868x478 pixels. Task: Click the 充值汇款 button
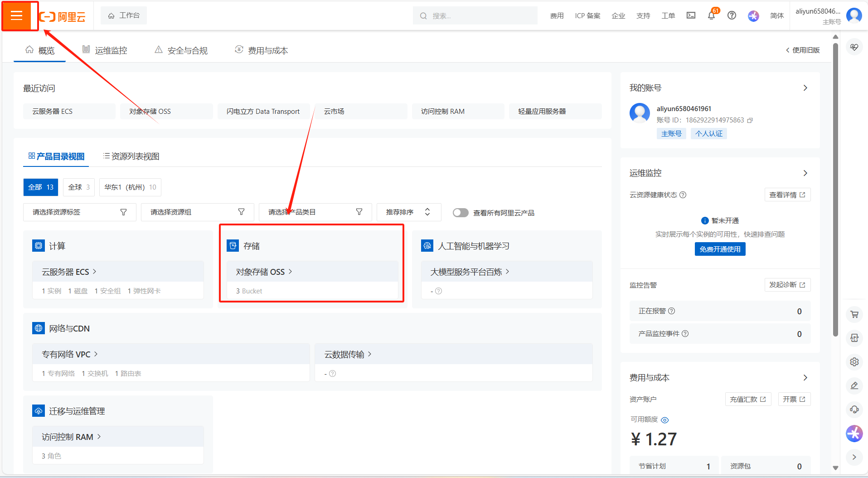click(748, 399)
